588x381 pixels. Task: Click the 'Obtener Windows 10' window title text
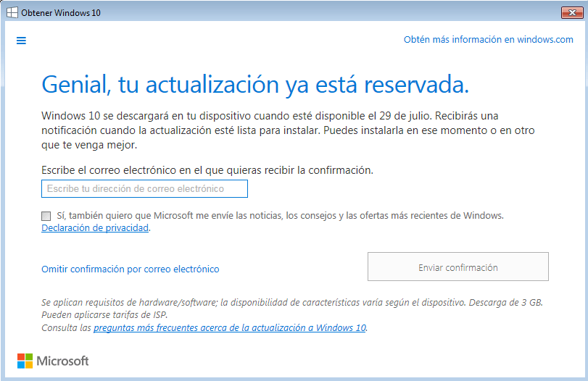coord(61,13)
